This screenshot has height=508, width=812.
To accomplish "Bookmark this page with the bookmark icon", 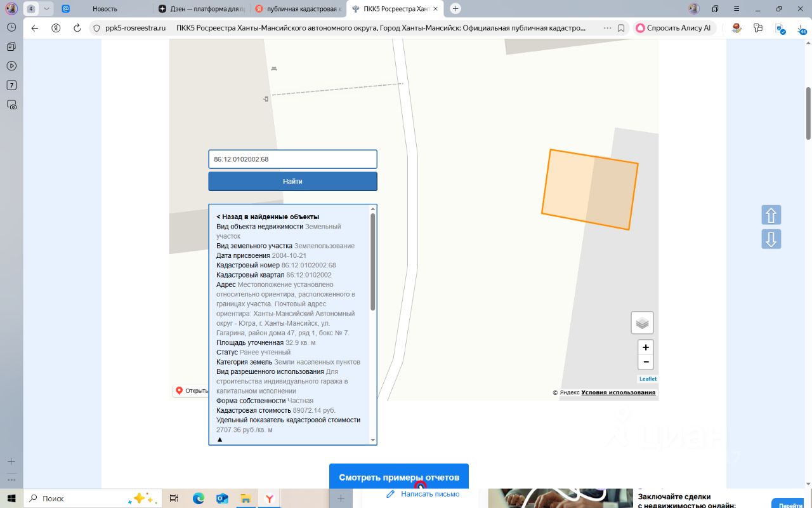I will (621, 28).
